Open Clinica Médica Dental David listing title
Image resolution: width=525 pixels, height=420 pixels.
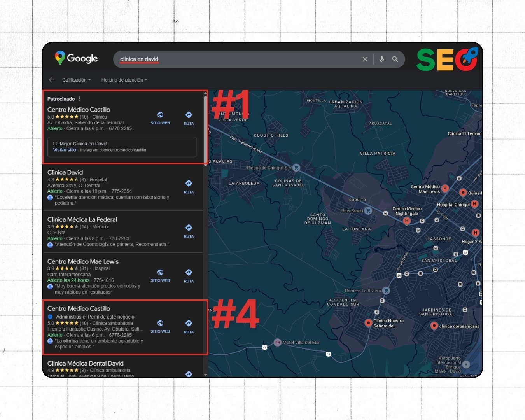click(85, 363)
